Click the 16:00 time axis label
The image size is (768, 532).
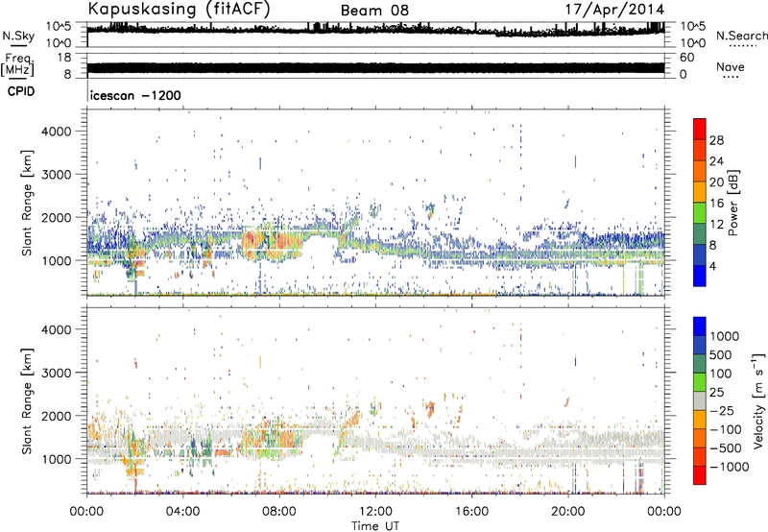point(471,512)
